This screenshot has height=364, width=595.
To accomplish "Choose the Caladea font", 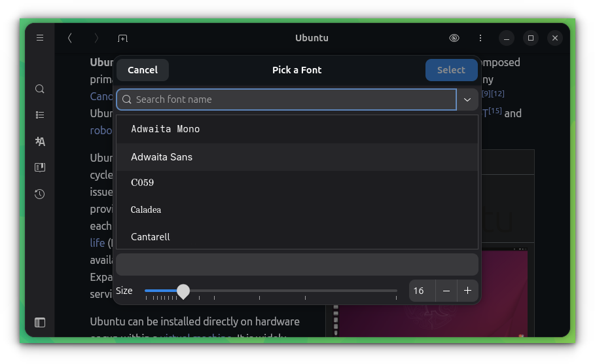I will pos(297,209).
